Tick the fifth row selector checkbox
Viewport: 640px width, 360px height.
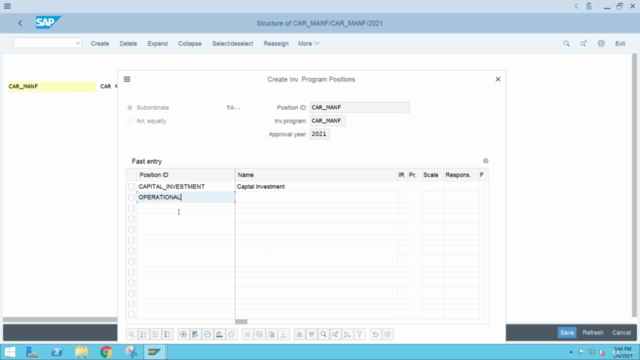[131, 229]
